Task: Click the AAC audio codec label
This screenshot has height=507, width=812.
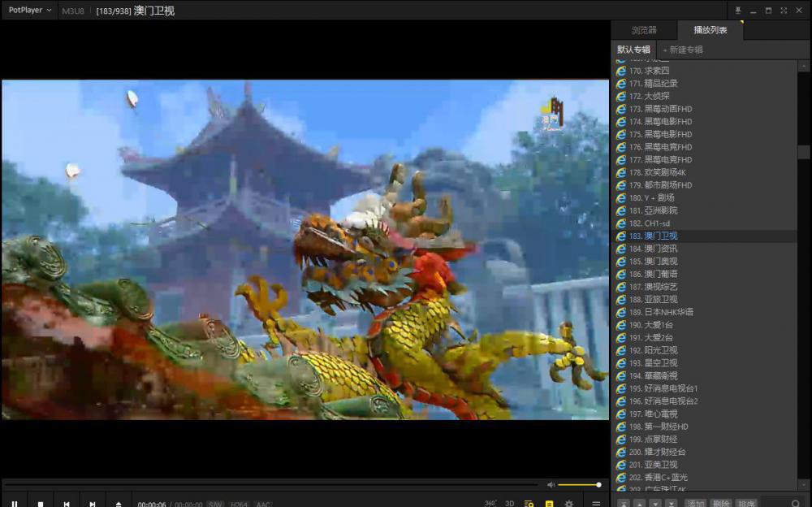Action: (x=263, y=504)
